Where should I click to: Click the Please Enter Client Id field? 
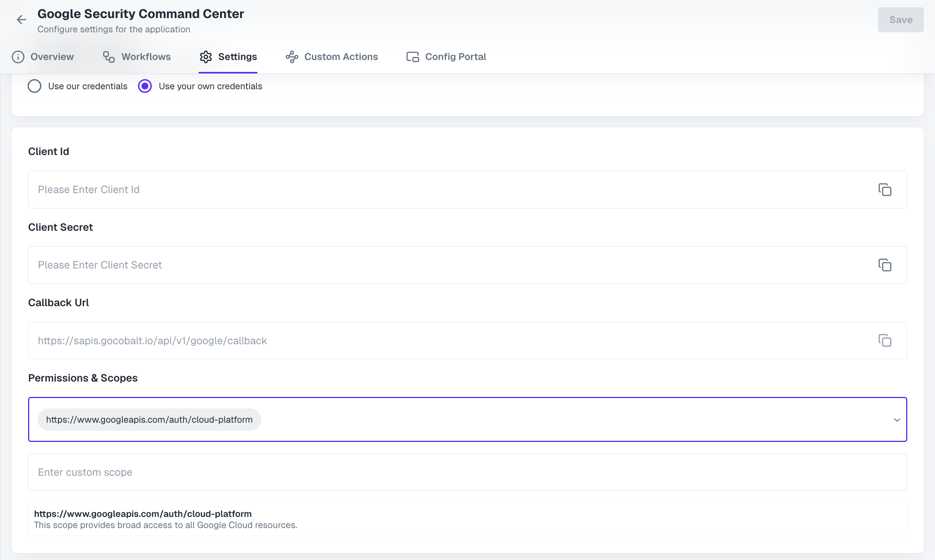click(231, 190)
